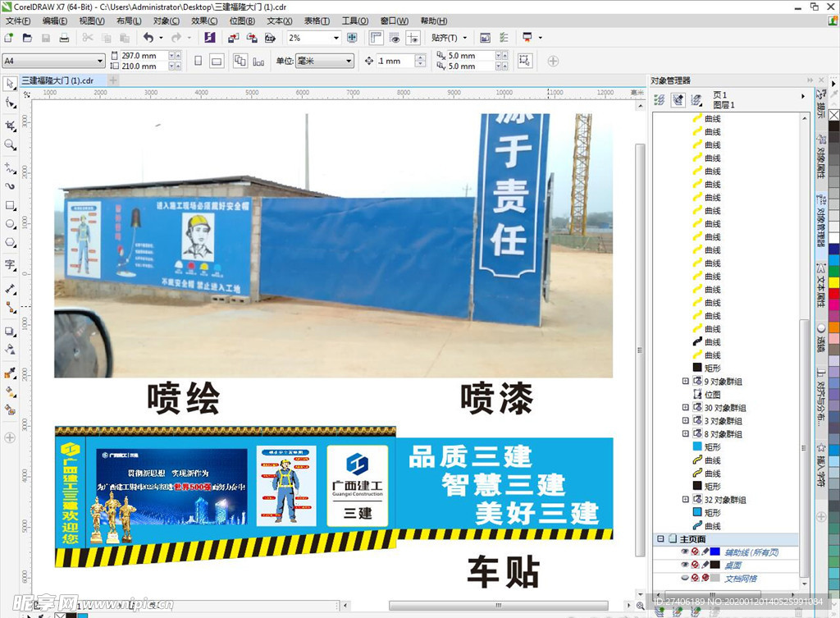Click the Publish to PDF icon
840x618 pixels.
click(x=270, y=38)
